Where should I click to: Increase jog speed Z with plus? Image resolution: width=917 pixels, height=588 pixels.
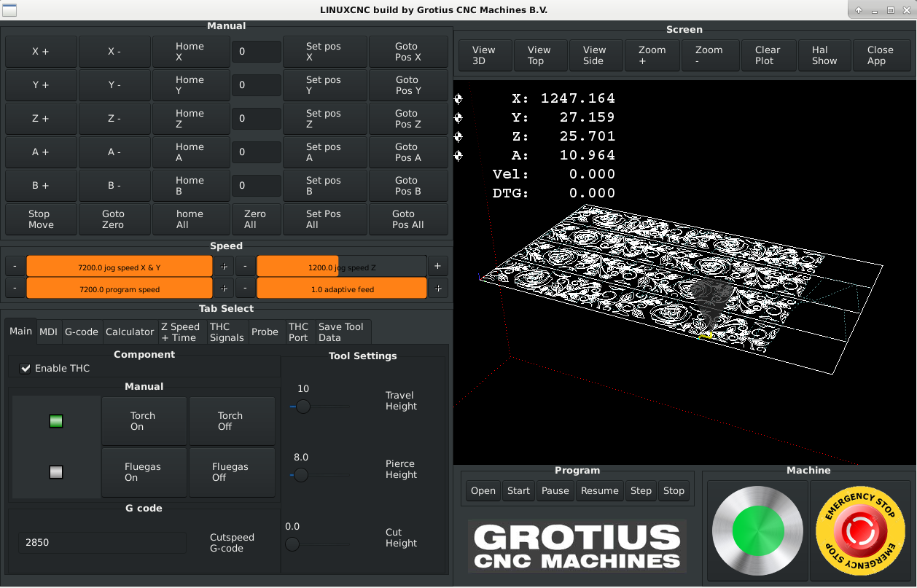coord(437,267)
